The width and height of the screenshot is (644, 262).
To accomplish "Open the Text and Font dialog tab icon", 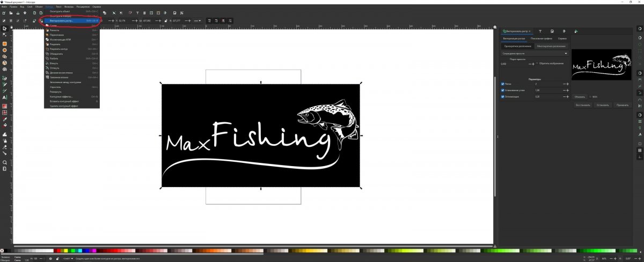I will point(539,32).
